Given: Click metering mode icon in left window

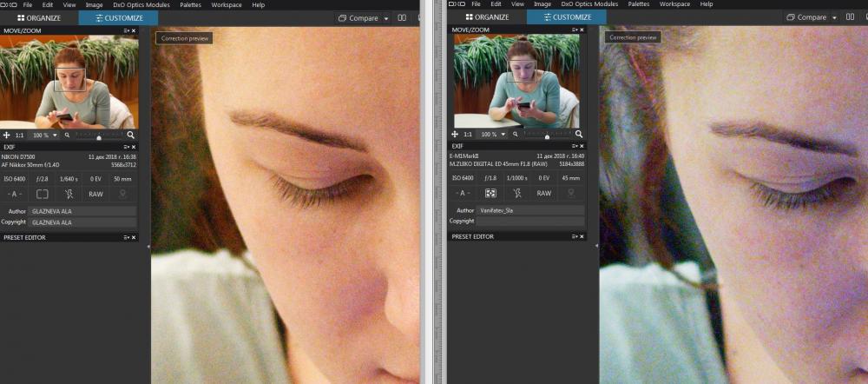Looking at the screenshot, I should [43, 194].
